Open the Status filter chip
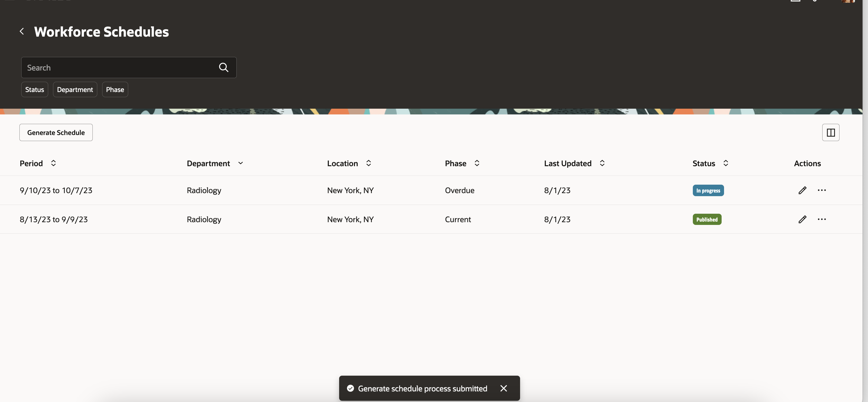 [34, 90]
